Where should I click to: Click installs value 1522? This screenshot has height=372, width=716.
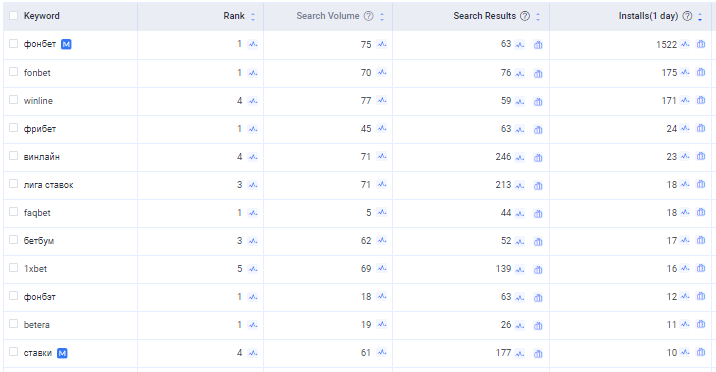coord(666,44)
